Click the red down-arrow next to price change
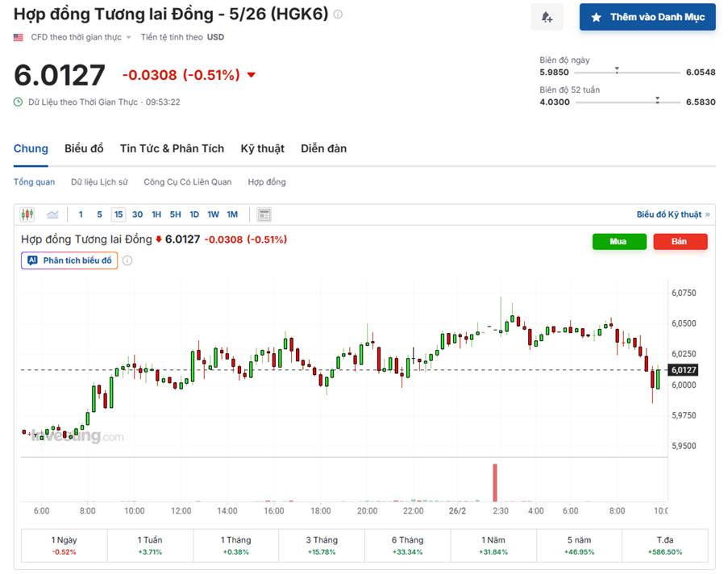 (252, 75)
